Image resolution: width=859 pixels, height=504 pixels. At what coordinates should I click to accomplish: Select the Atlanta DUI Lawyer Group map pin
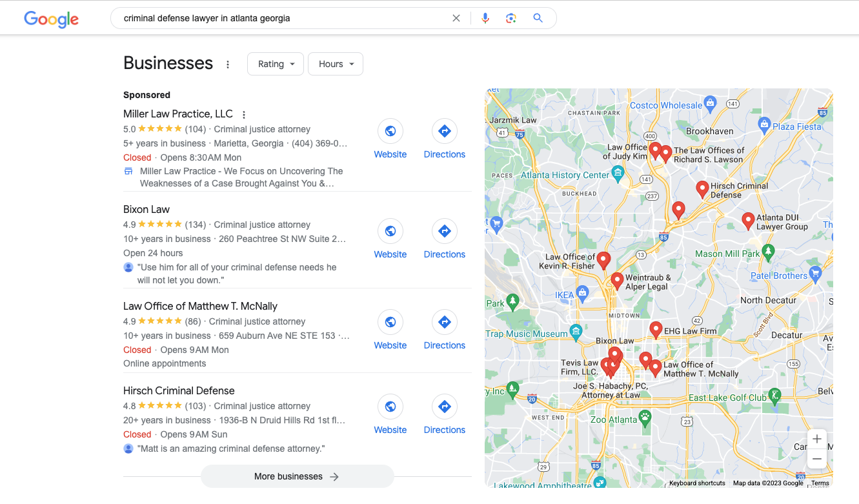tap(748, 221)
